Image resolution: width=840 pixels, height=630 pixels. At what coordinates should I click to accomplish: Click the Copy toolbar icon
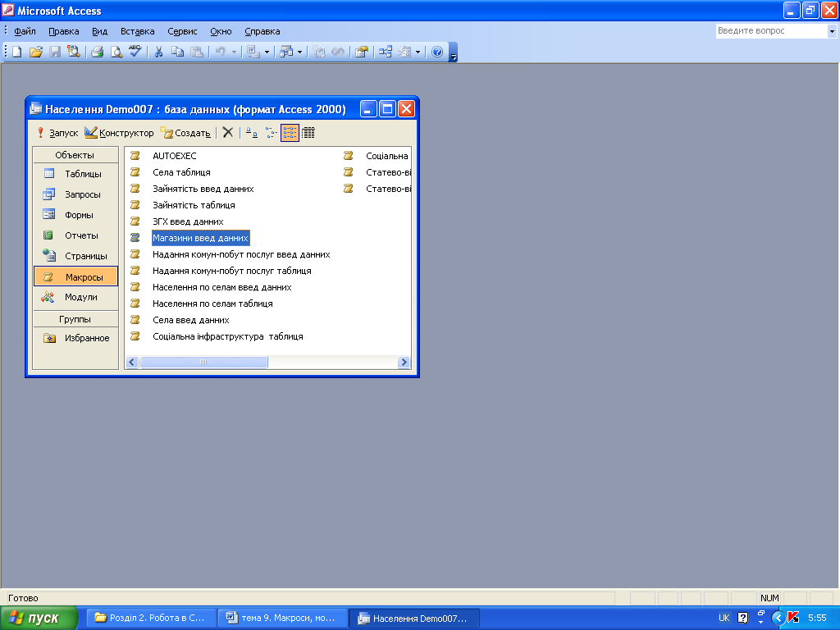click(x=177, y=52)
